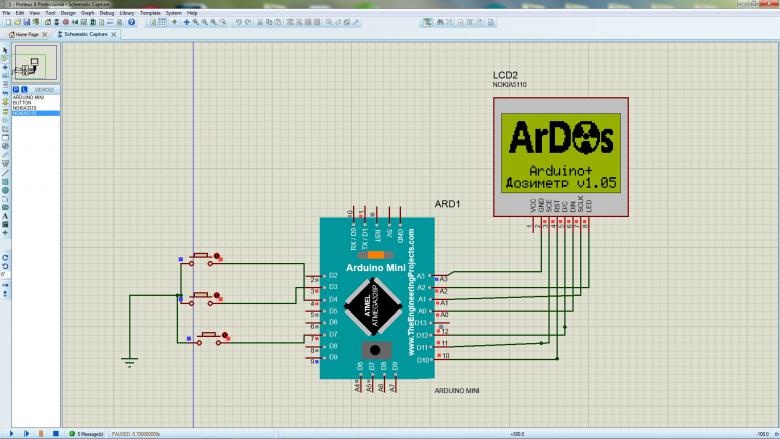
Task: Play the simulation
Action: (x=12, y=434)
